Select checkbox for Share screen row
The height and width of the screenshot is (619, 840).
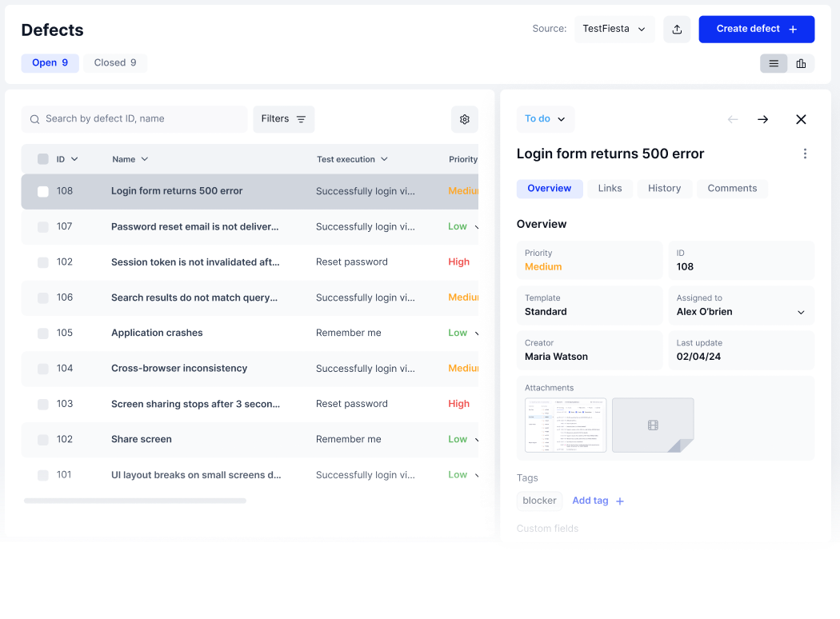tap(43, 440)
